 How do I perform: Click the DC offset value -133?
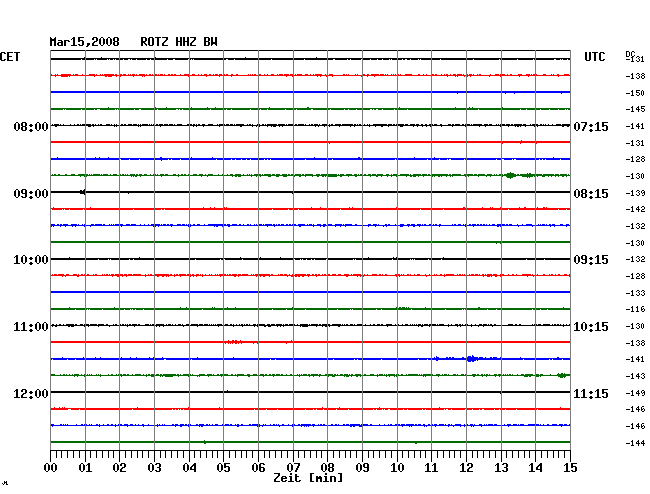click(x=635, y=293)
